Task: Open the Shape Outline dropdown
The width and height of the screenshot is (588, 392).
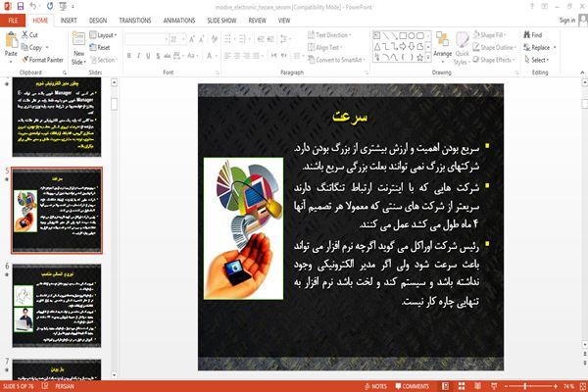Action: click(495, 47)
